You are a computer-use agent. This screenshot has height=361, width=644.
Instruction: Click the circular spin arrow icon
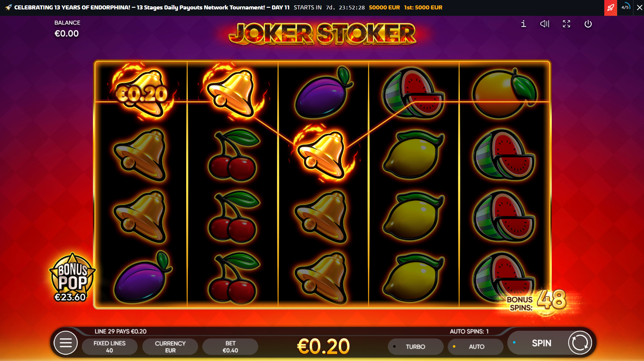[x=580, y=343]
